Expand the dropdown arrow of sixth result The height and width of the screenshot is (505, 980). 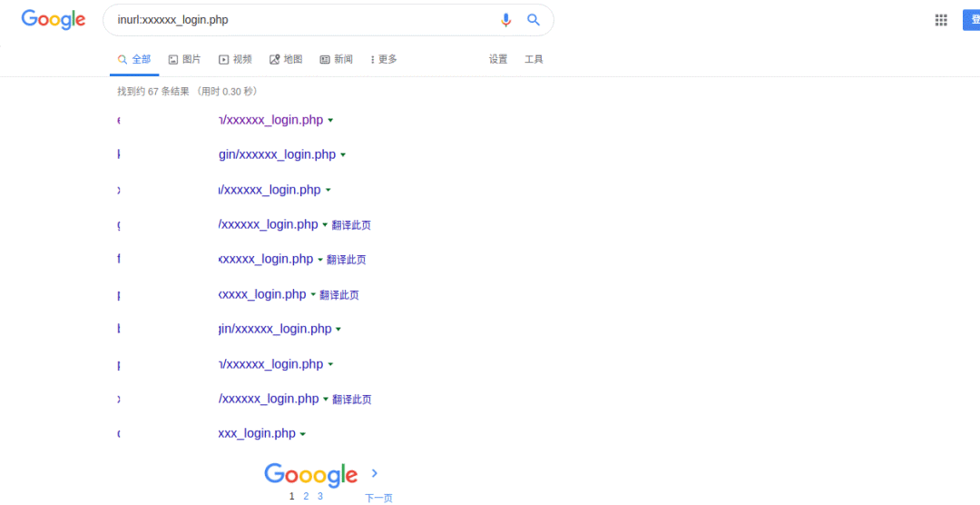[313, 295]
